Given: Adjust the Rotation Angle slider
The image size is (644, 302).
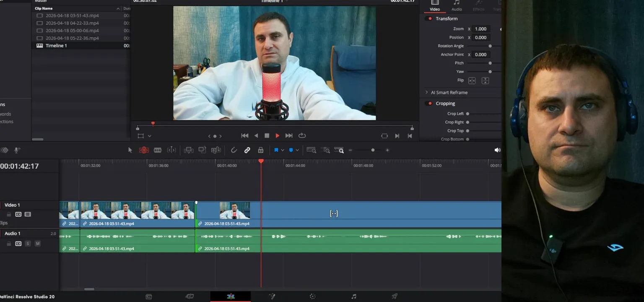Looking at the screenshot, I should coord(490,46).
